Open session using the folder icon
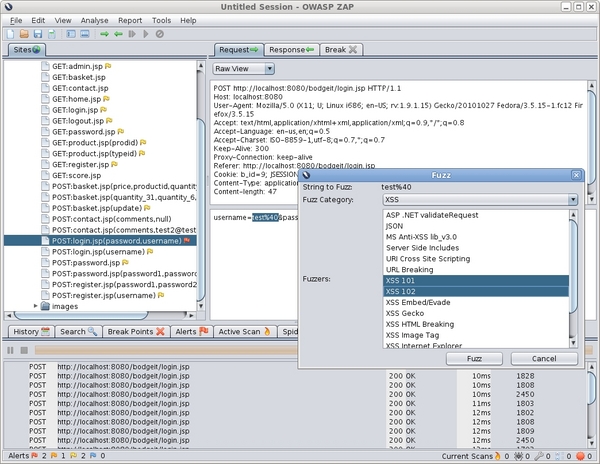Viewport: 600px width, 464px height. coord(24,34)
